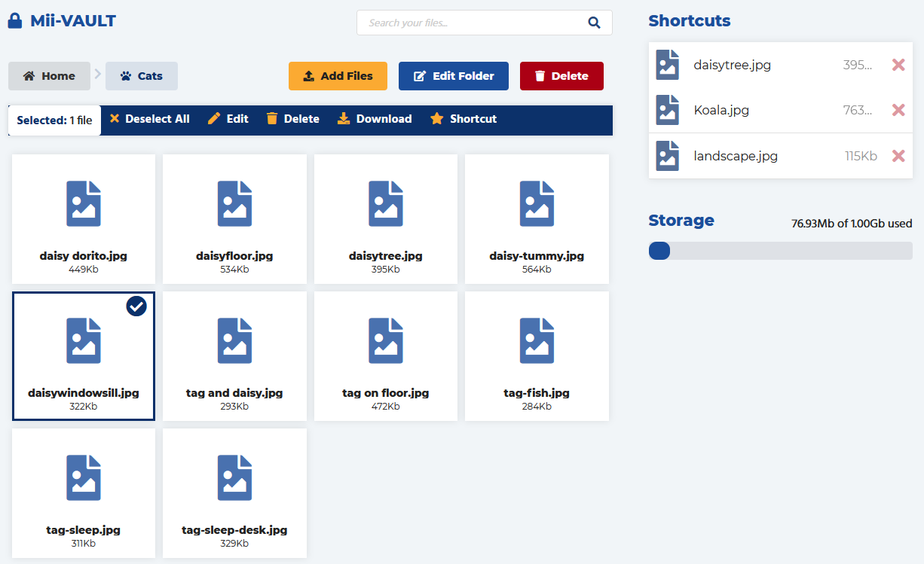Click the search magnifier icon
Image resolution: width=924 pixels, height=564 pixels.
(x=594, y=23)
